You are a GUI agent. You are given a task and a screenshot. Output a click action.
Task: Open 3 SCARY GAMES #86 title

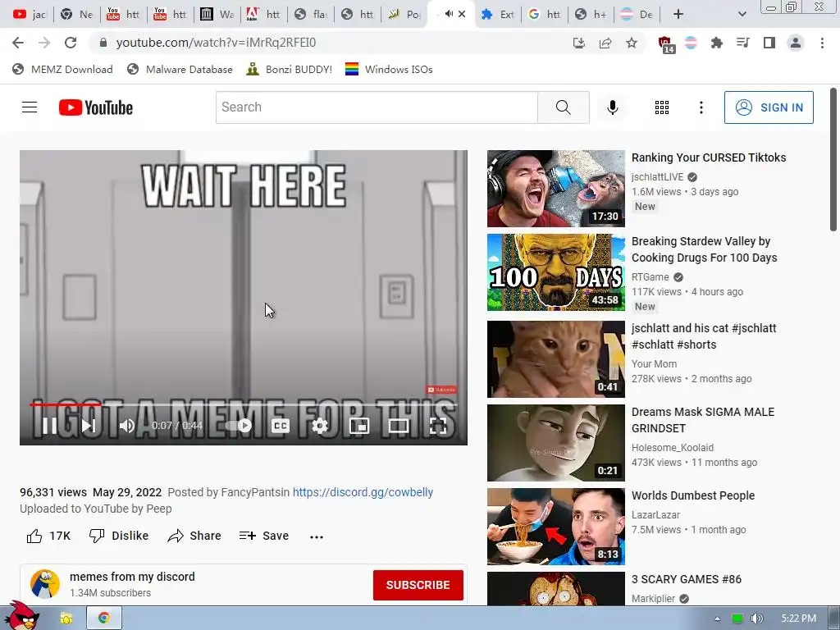click(687, 579)
